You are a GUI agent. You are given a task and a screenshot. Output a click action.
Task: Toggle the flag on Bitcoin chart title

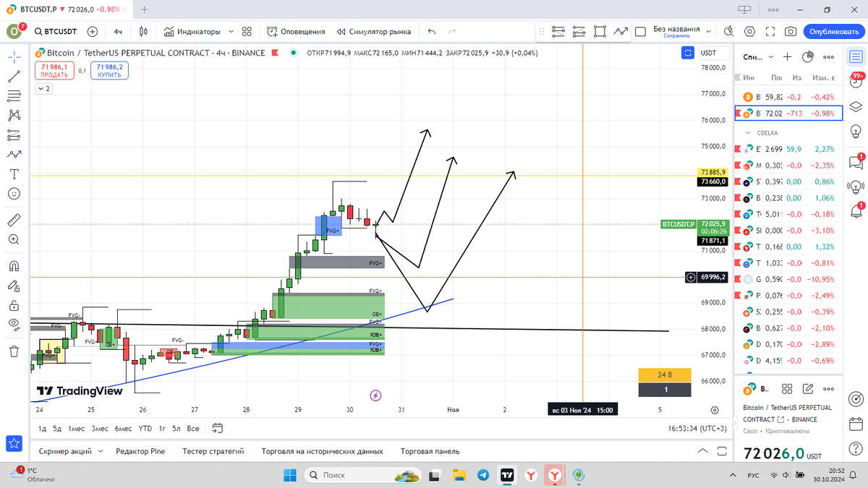tap(274, 53)
